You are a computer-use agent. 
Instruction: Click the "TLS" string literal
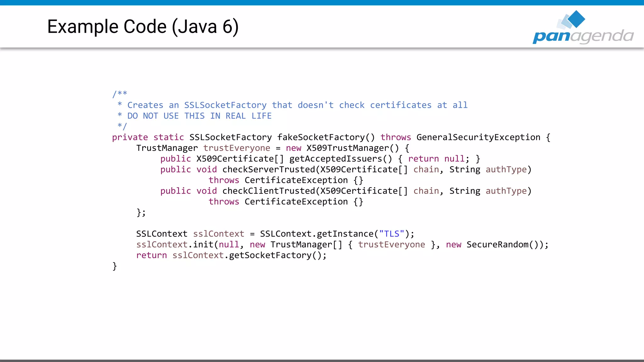(391, 234)
